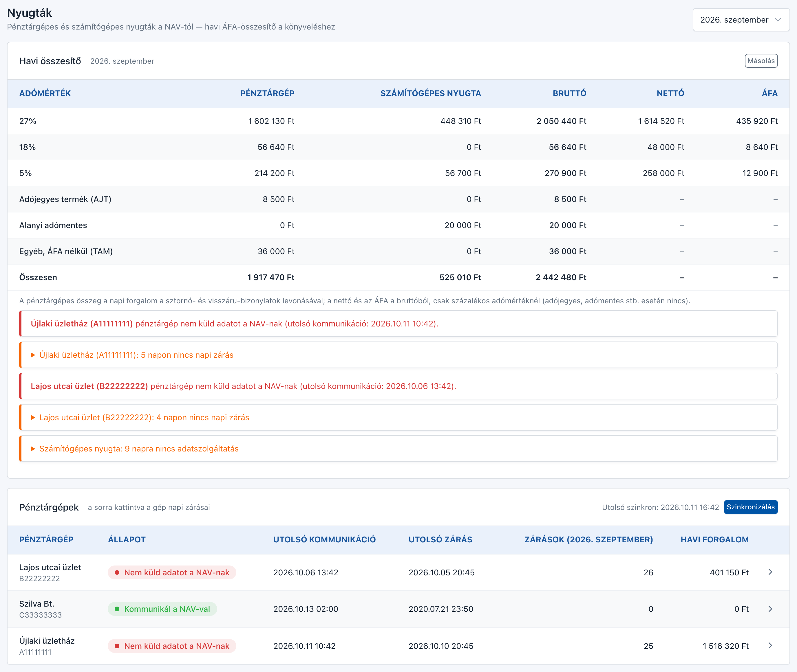Click Egyéb, ÁFA nélkül (TAM) row label

[66, 251]
